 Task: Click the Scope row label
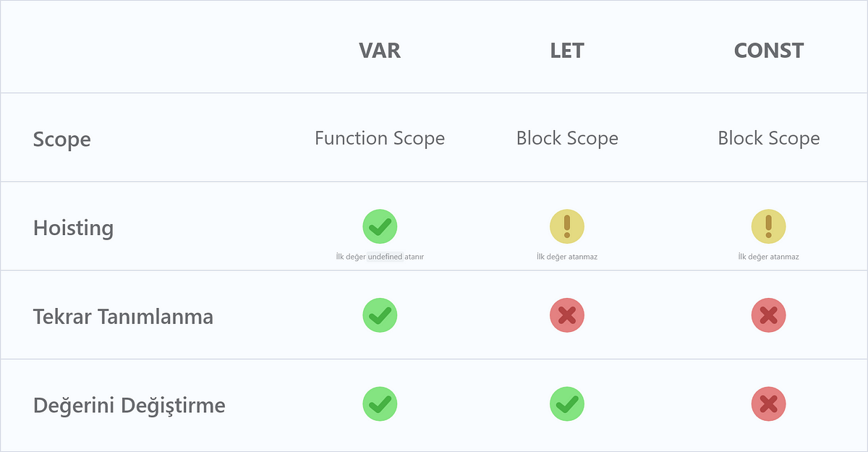coord(62,139)
